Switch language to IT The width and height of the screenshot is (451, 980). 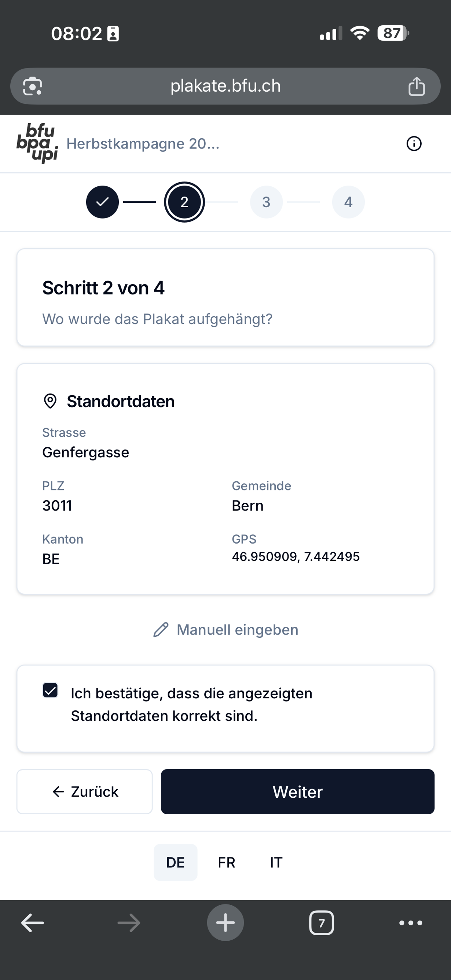(x=276, y=862)
